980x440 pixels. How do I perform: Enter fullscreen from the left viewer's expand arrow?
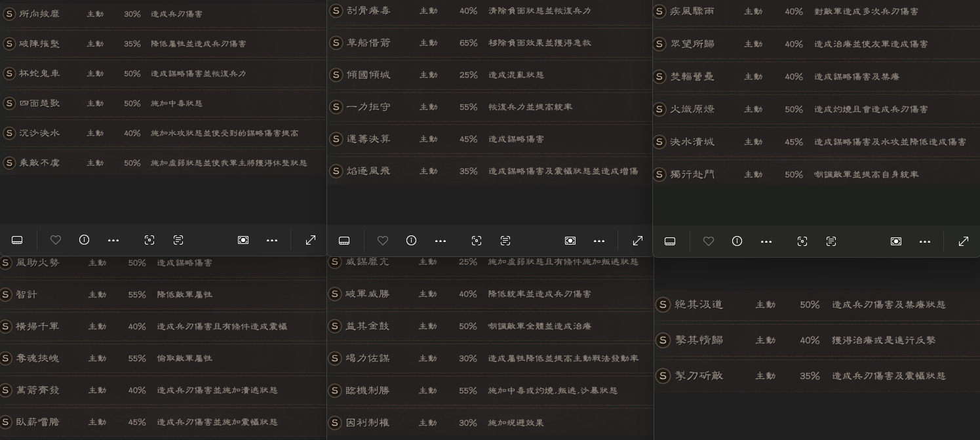click(x=311, y=241)
